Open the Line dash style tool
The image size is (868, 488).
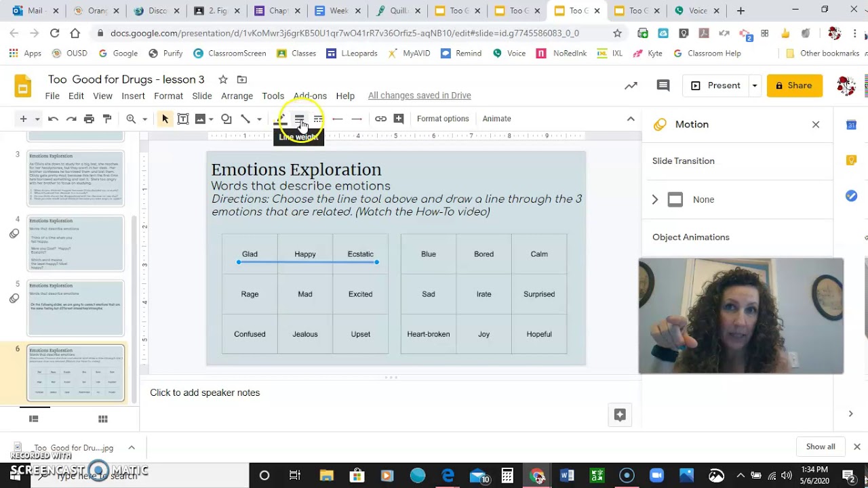[318, 119]
